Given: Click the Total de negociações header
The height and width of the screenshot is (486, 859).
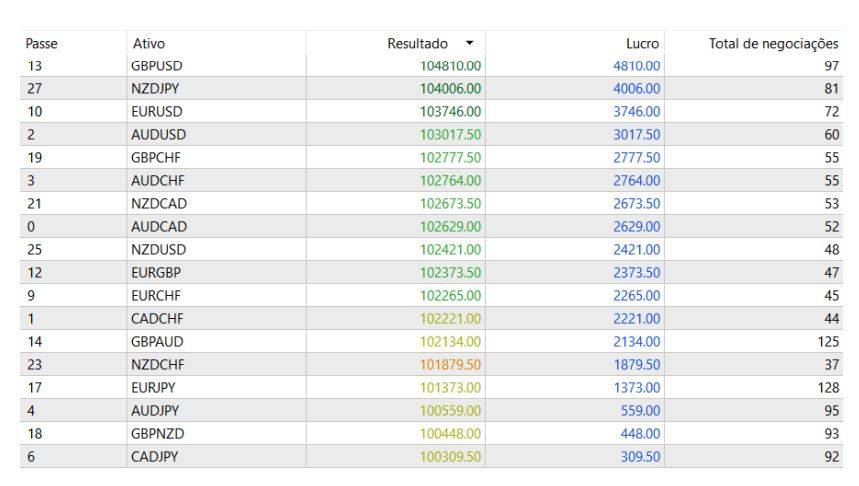Looking at the screenshot, I should [x=773, y=44].
